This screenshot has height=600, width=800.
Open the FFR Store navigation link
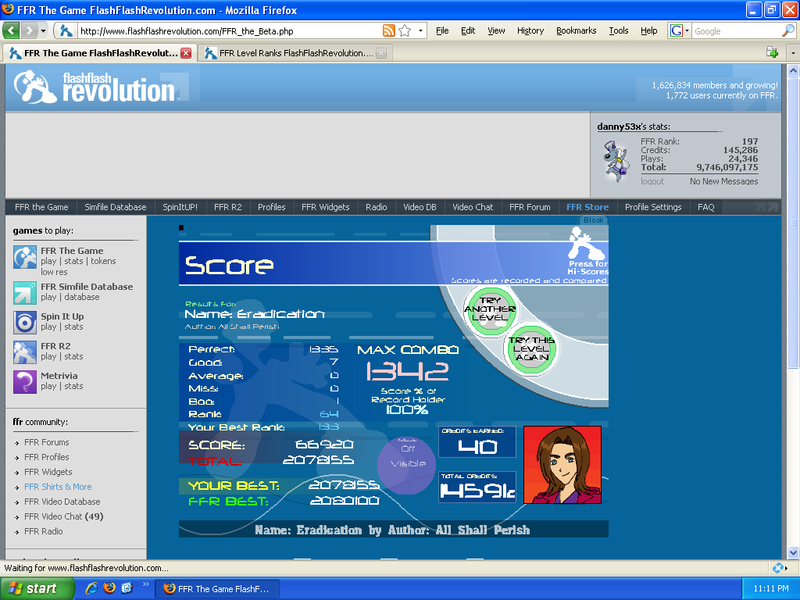click(x=587, y=207)
